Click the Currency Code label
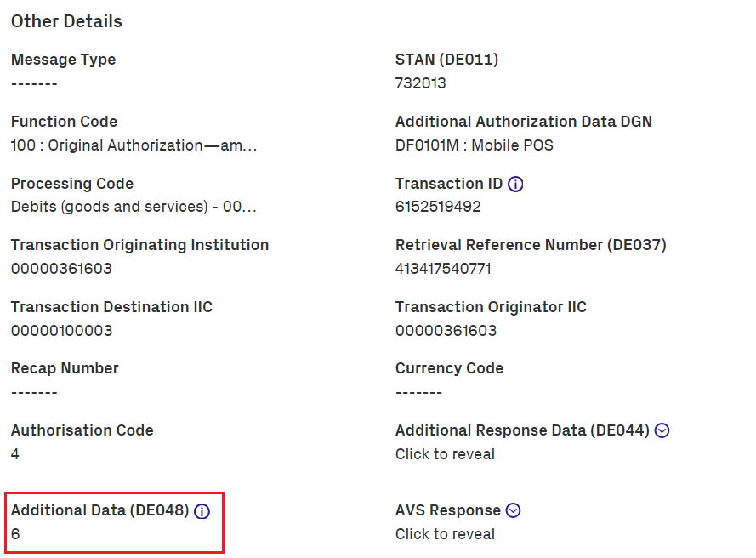 (x=449, y=368)
